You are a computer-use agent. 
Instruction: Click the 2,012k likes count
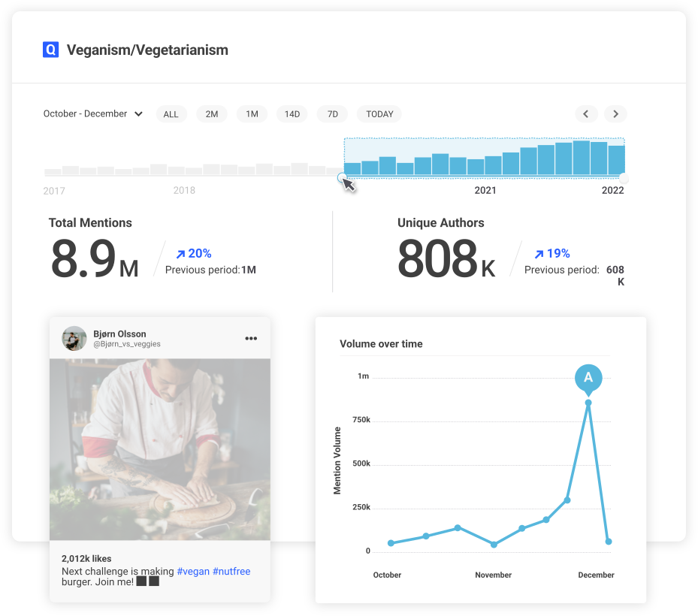(86, 559)
